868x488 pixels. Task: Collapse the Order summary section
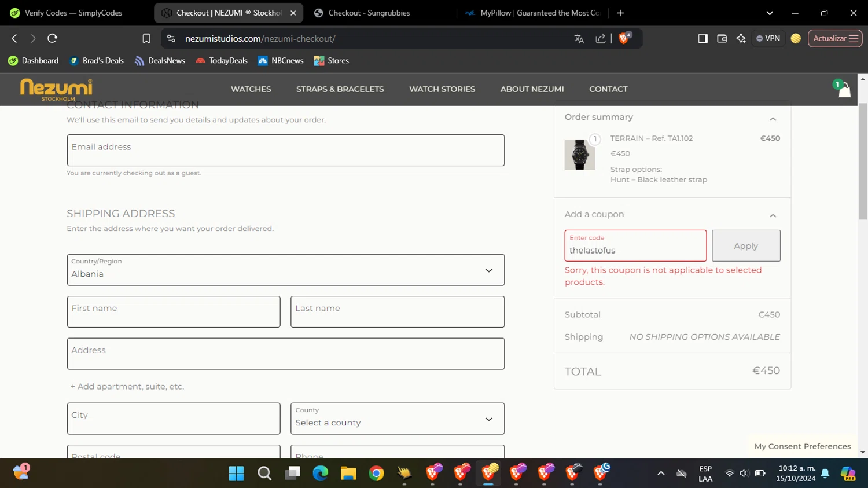point(773,119)
